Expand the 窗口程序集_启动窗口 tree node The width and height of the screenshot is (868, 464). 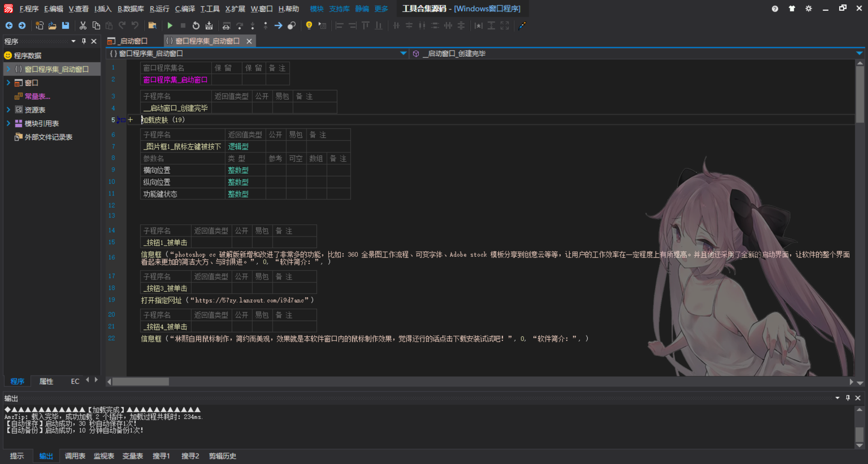point(8,69)
